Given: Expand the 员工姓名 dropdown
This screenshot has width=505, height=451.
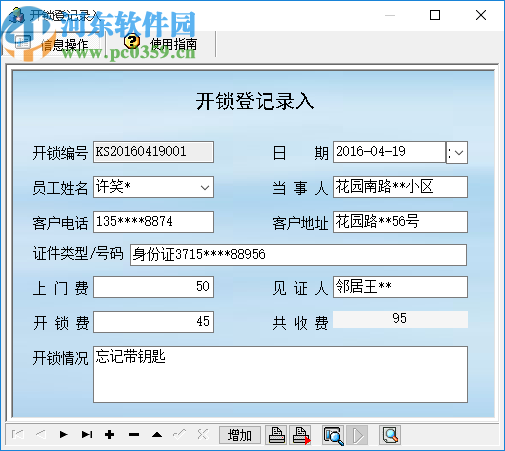Looking at the screenshot, I should 205,187.
